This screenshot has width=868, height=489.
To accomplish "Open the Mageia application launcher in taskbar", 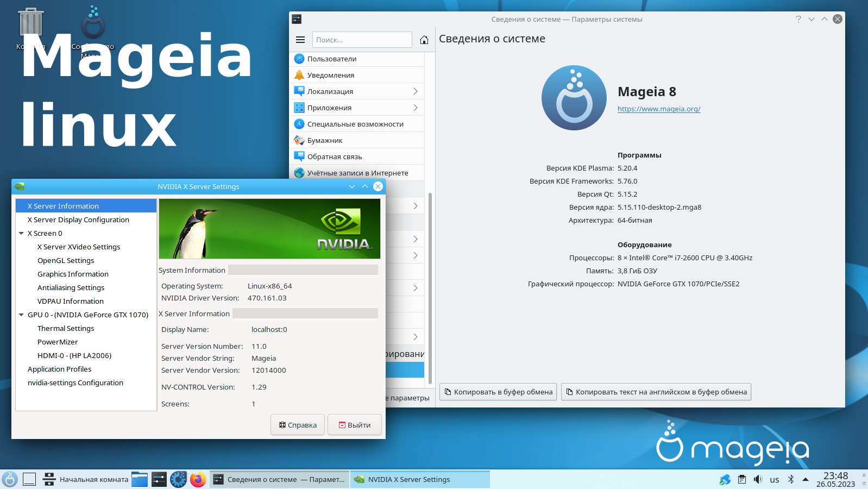I will point(10,479).
